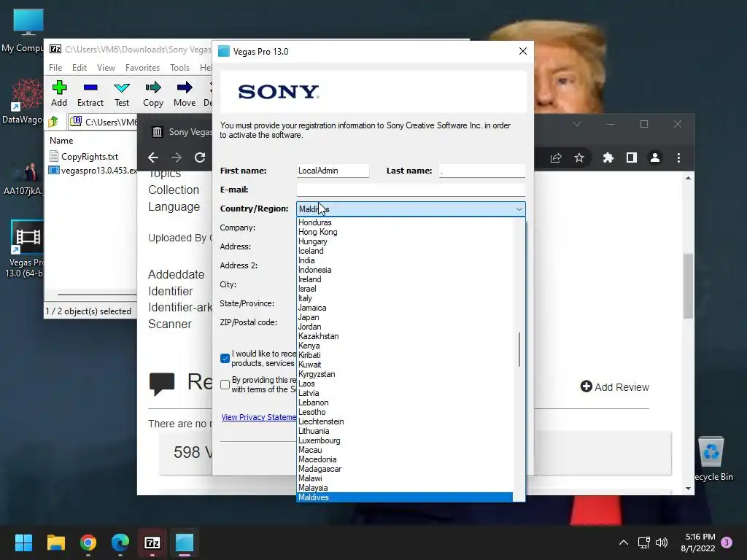
Task: Choose Maldives highlighted in the list
Action: 405,497
